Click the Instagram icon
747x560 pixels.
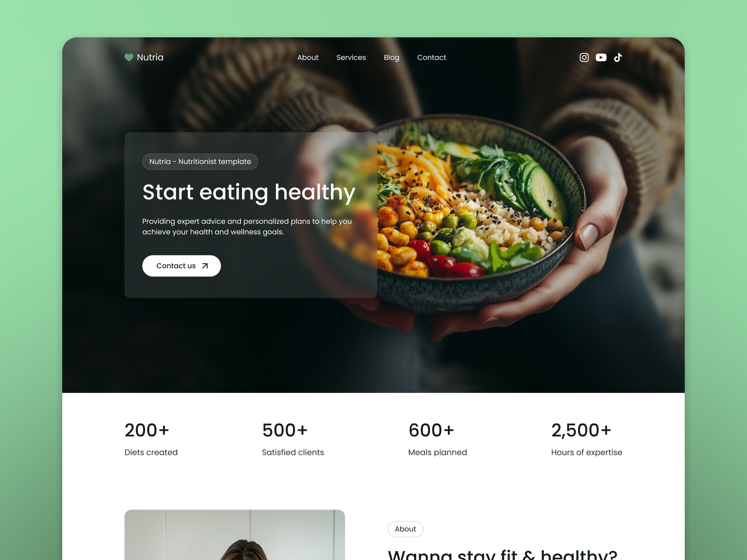[x=584, y=57]
